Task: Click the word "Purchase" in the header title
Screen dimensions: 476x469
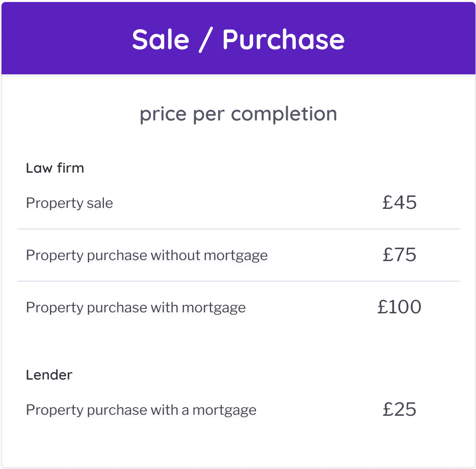Action: (x=283, y=40)
